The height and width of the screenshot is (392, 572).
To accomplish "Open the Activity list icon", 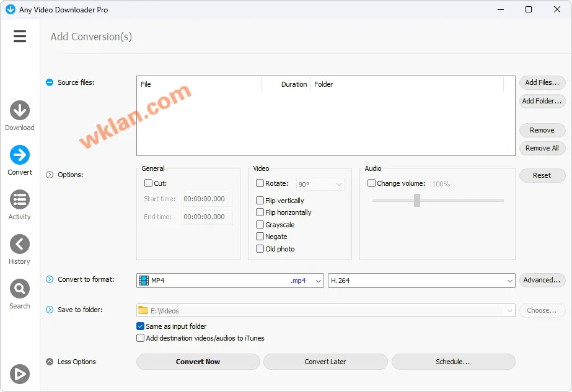I will click(20, 199).
